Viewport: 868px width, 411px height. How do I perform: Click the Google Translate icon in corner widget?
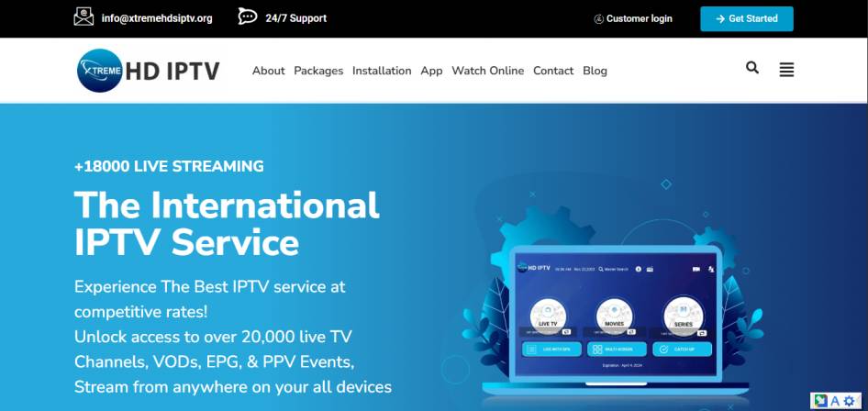(x=820, y=401)
